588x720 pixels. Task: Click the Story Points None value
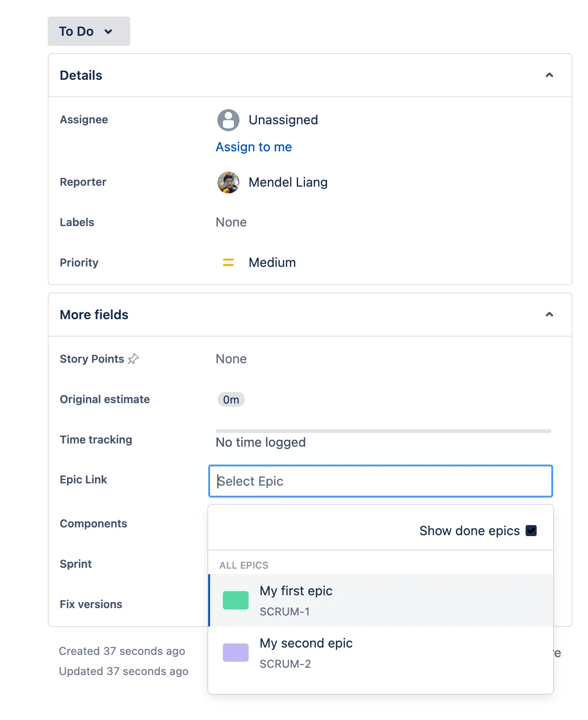[231, 359]
